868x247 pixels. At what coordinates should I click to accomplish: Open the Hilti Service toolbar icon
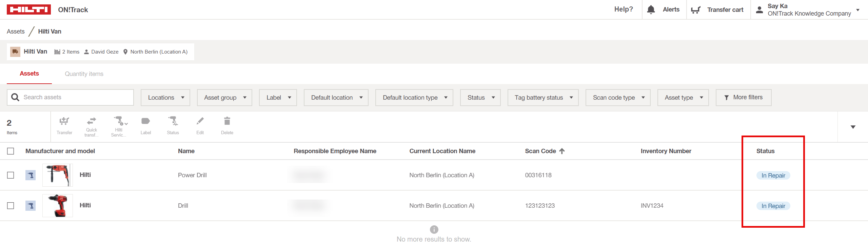[119, 121]
